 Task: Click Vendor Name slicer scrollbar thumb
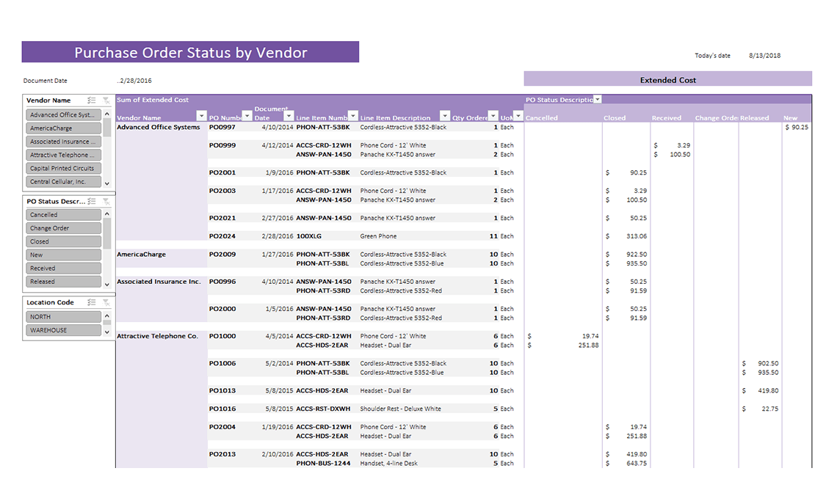click(107, 128)
